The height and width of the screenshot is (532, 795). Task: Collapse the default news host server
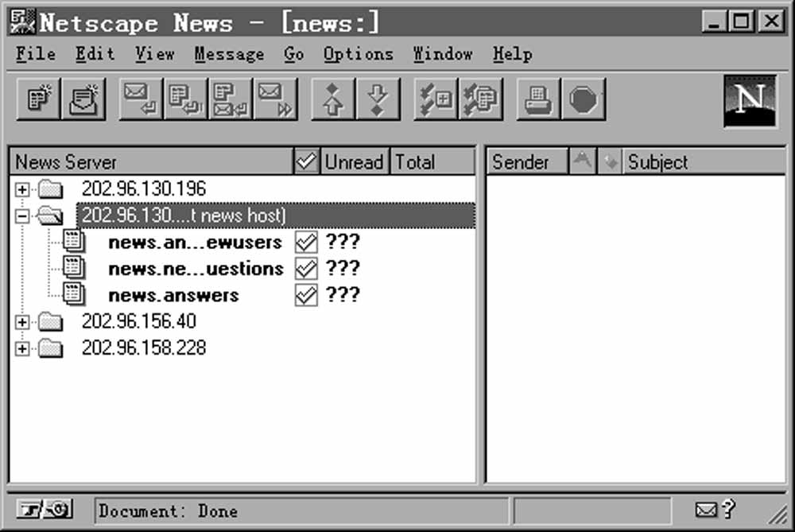click(x=21, y=216)
